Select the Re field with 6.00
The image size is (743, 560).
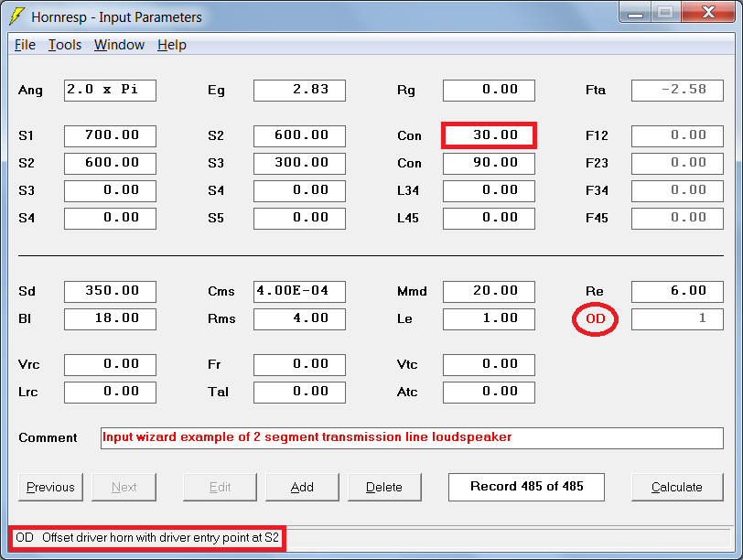tap(678, 292)
